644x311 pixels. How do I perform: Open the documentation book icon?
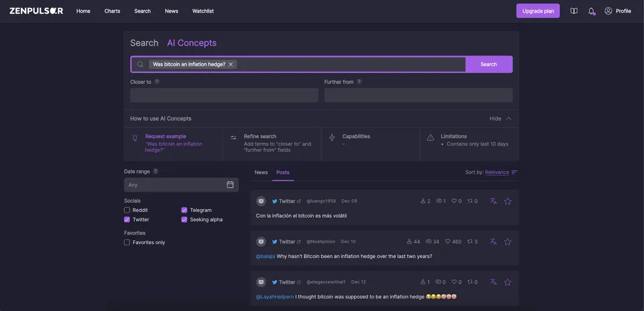tap(574, 11)
